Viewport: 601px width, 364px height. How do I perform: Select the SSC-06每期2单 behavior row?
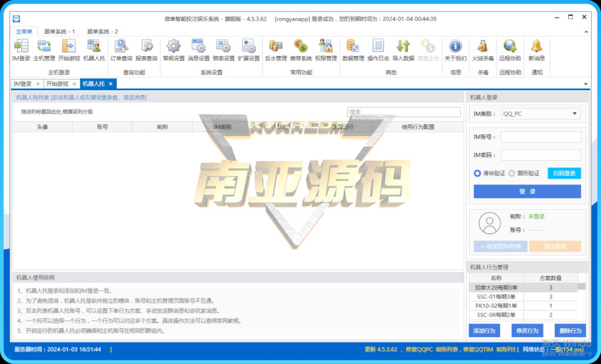pos(523,315)
